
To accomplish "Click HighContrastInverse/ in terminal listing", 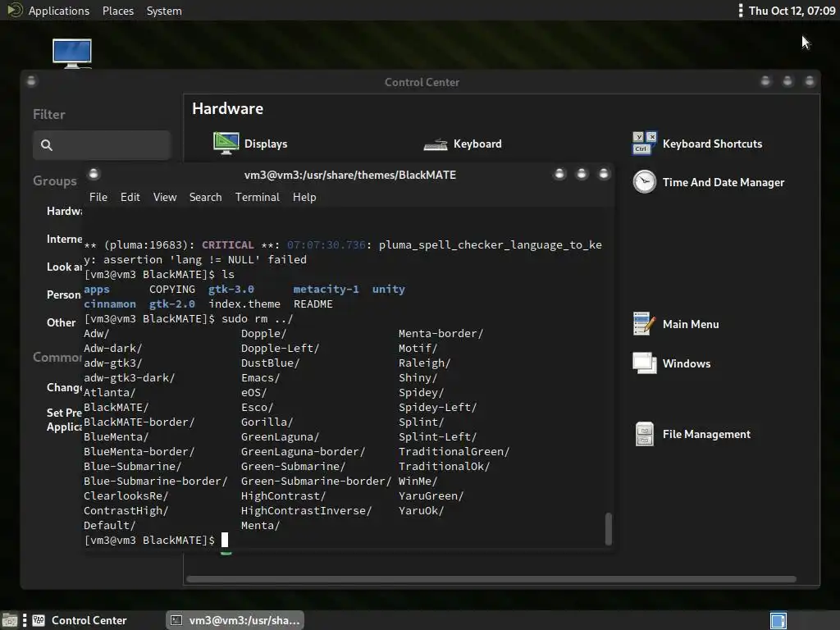I will coord(306,510).
